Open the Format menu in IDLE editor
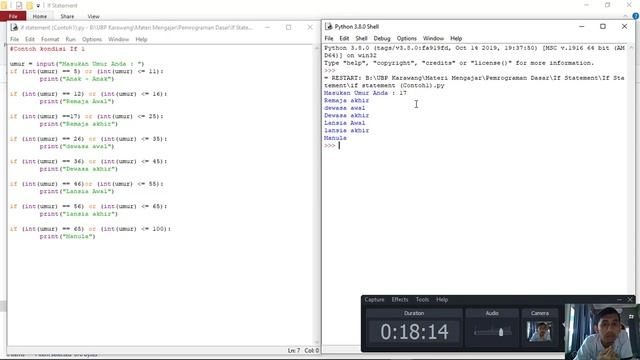This screenshot has height=360, width=640. click(50, 39)
